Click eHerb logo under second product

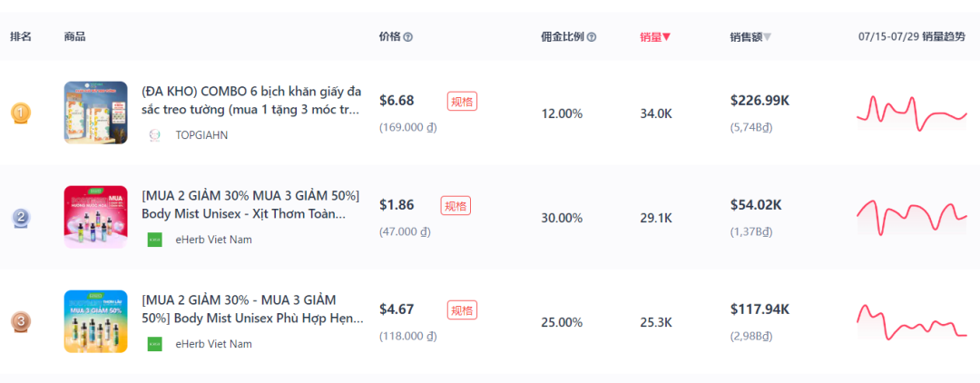point(154,240)
